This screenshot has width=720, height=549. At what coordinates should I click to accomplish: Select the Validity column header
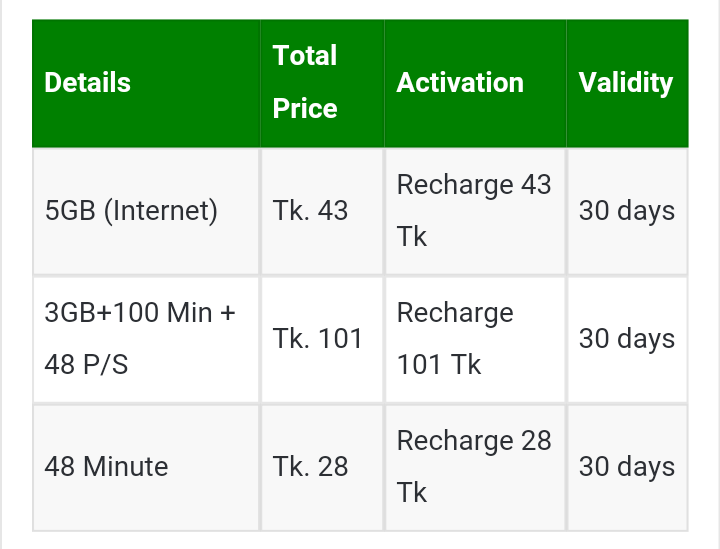(626, 82)
